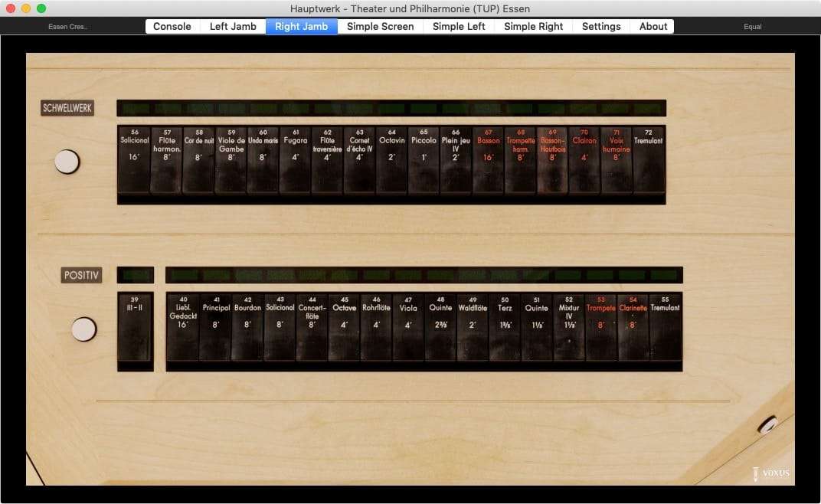Open the About tab

[x=653, y=26]
